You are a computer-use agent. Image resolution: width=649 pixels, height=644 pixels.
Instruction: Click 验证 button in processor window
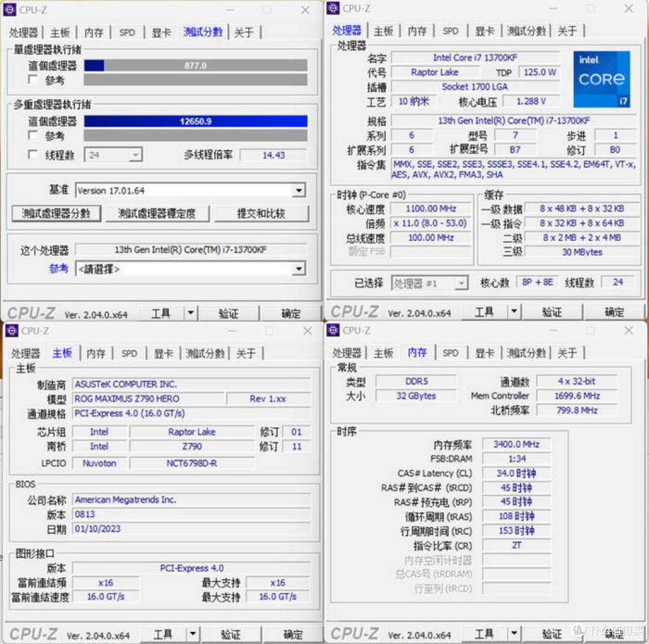point(552,312)
